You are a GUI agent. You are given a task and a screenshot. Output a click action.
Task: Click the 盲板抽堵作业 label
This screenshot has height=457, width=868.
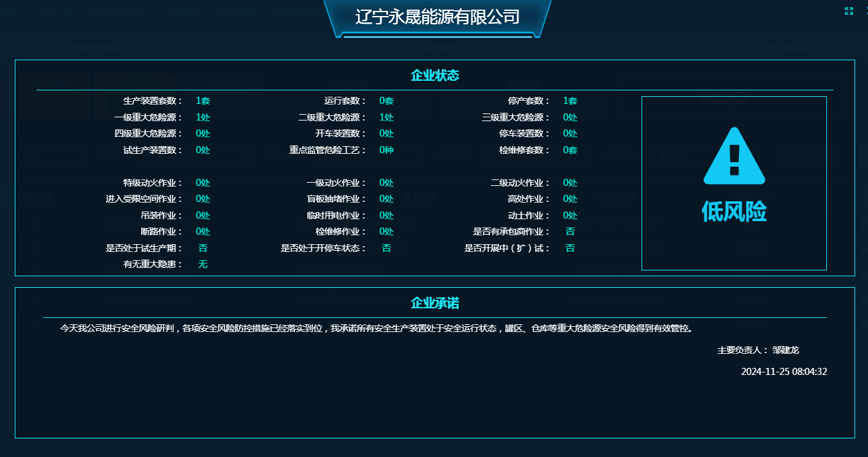(337, 199)
